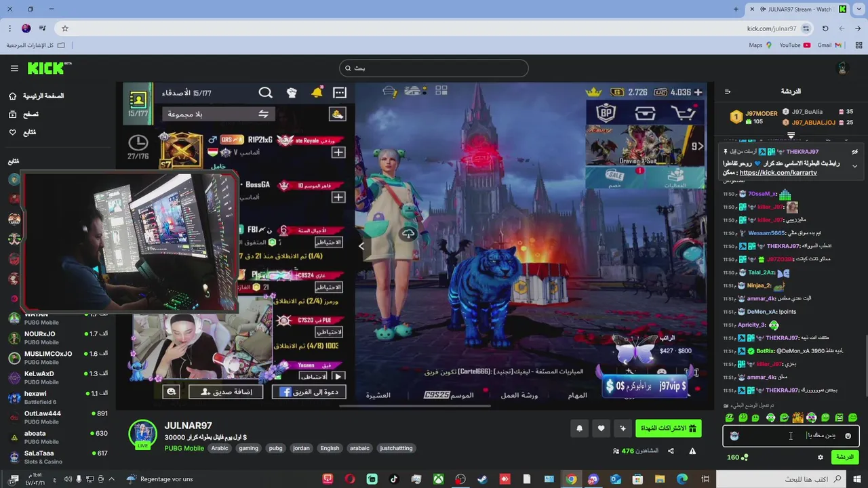Click the in-game notification bell

coord(317,93)
